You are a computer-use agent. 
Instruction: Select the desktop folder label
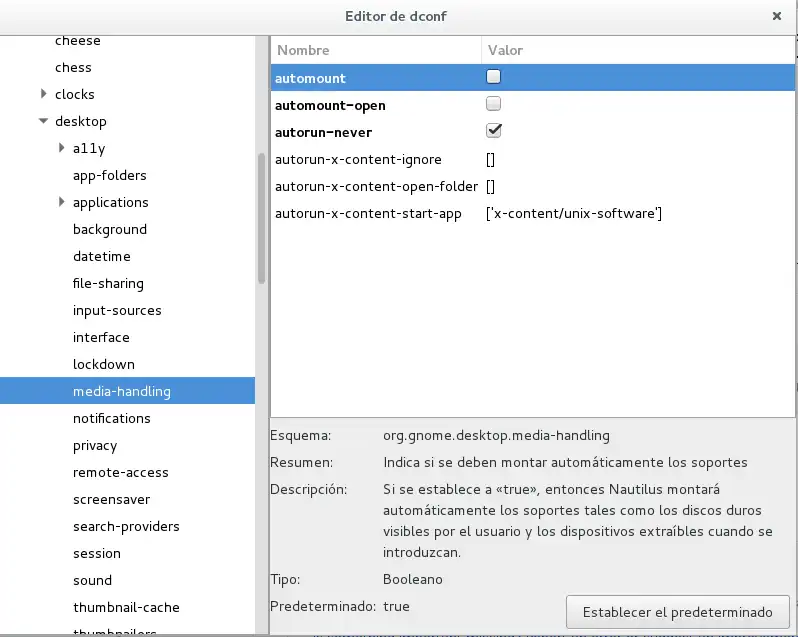81,122
